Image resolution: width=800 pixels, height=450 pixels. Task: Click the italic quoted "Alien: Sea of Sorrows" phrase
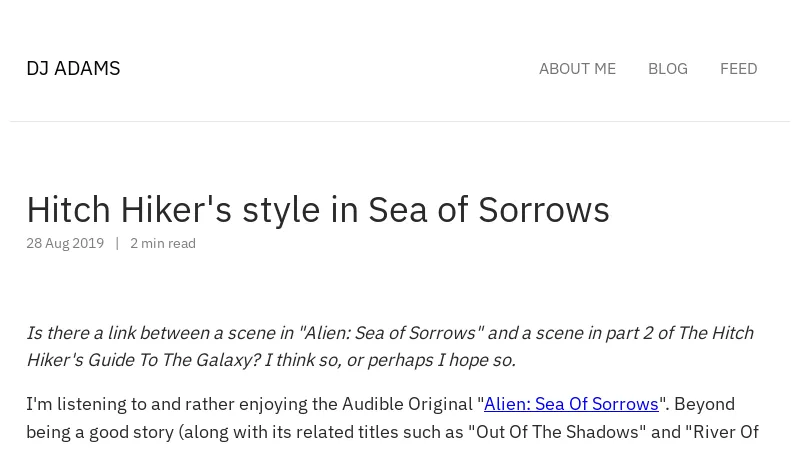click(x=391, y=333)
